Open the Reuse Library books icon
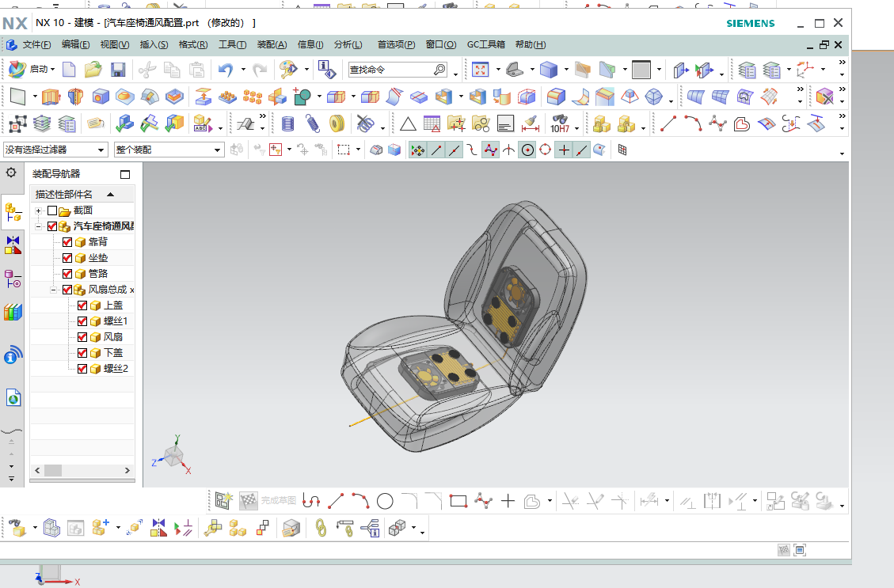The image size is (894, 588). [x=13, y=313]
